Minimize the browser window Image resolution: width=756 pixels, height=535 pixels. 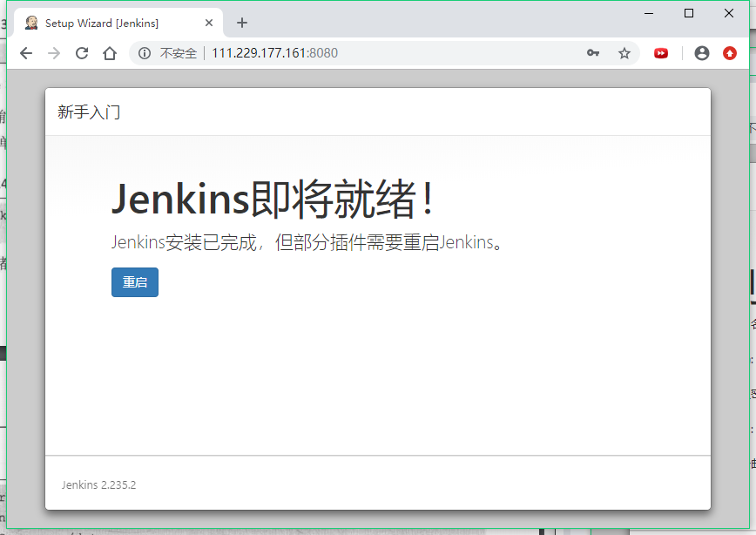(x=649, y=14)
